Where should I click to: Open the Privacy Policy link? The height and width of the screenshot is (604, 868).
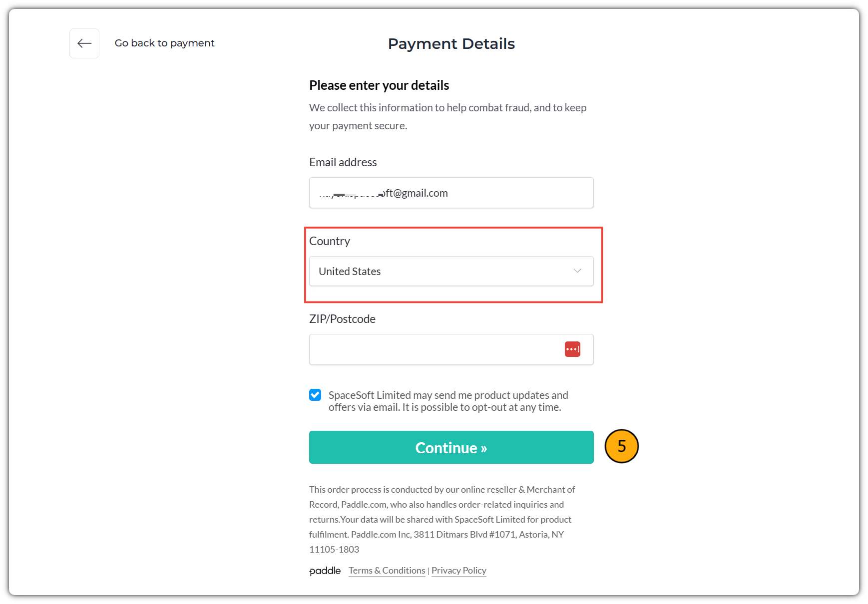point(459,571)
